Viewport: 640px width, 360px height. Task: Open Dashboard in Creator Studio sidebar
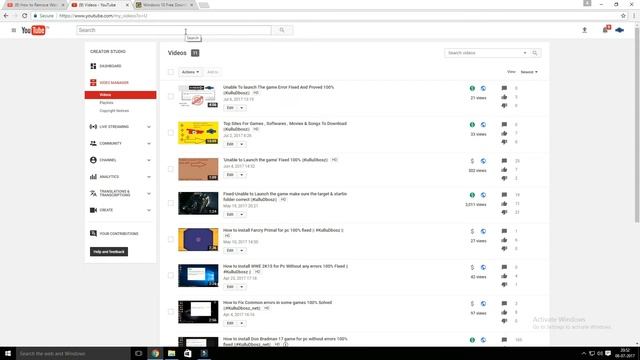[110, 66]
